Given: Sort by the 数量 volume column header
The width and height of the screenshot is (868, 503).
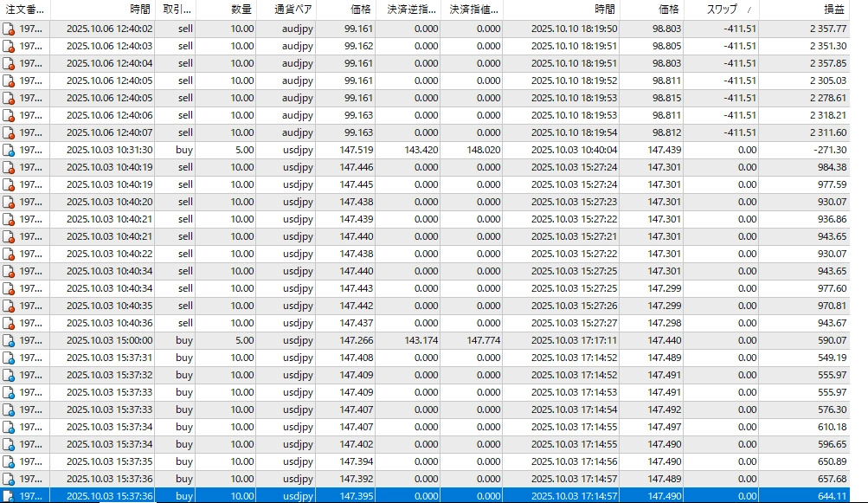Looking at the screenshot, I should point(226,10).
